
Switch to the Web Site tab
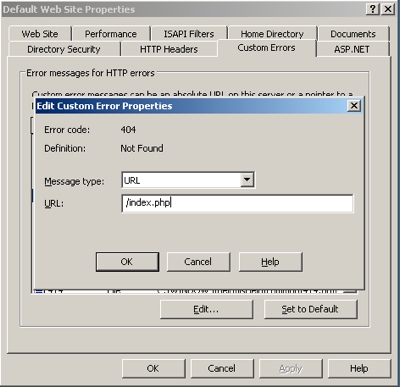click(40, 34)
